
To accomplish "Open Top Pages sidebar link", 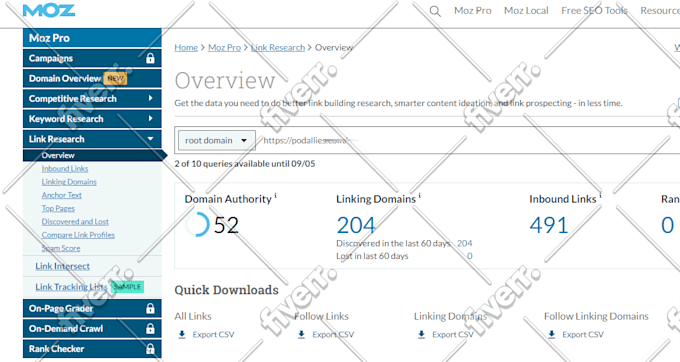I will (58, 209).
